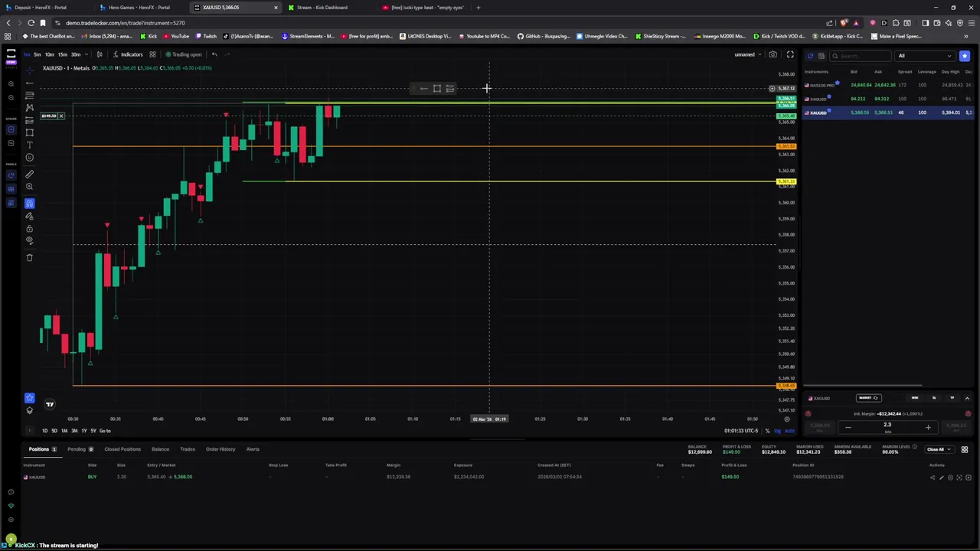Click the 2.3 lots input field

(x=887, y=425)
